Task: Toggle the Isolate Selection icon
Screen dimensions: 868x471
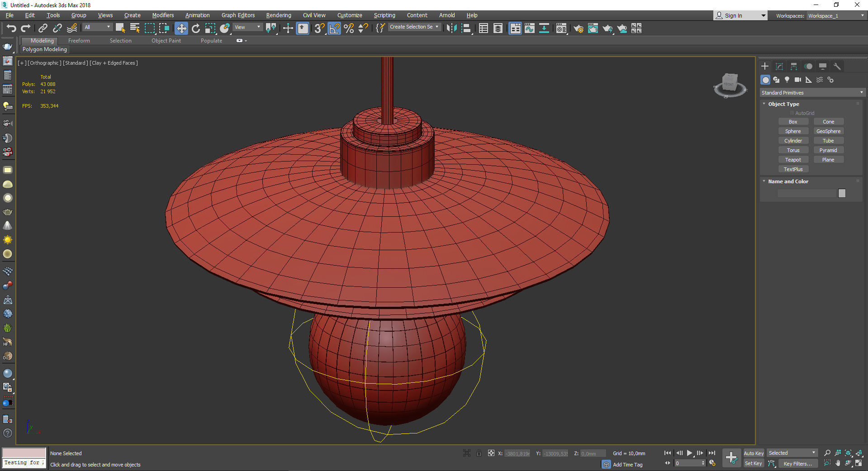Action: coord(467,453)
